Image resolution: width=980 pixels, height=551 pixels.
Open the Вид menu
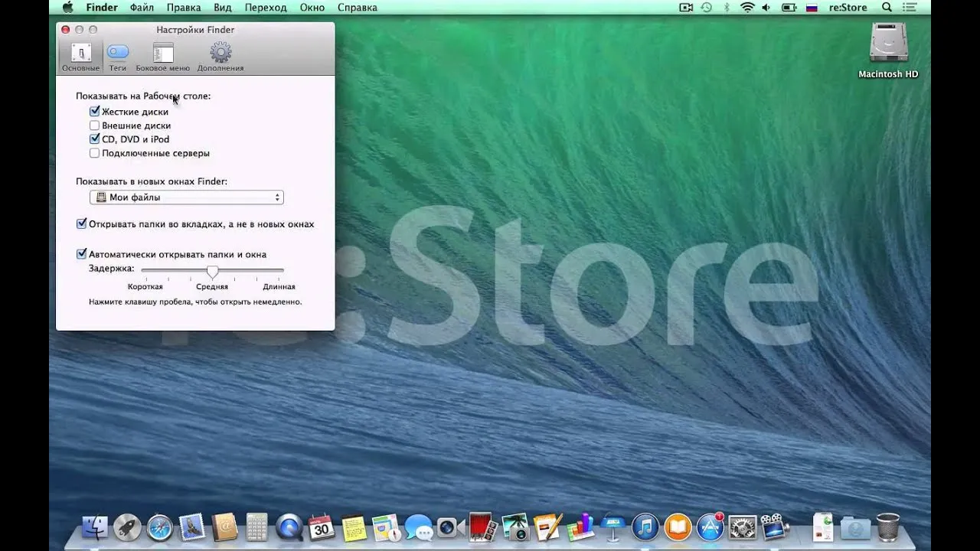223,8
